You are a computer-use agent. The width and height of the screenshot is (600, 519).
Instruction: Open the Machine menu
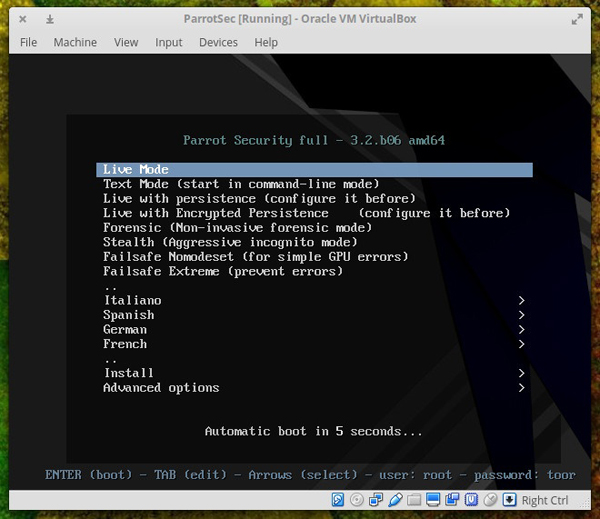coord(75,42)
